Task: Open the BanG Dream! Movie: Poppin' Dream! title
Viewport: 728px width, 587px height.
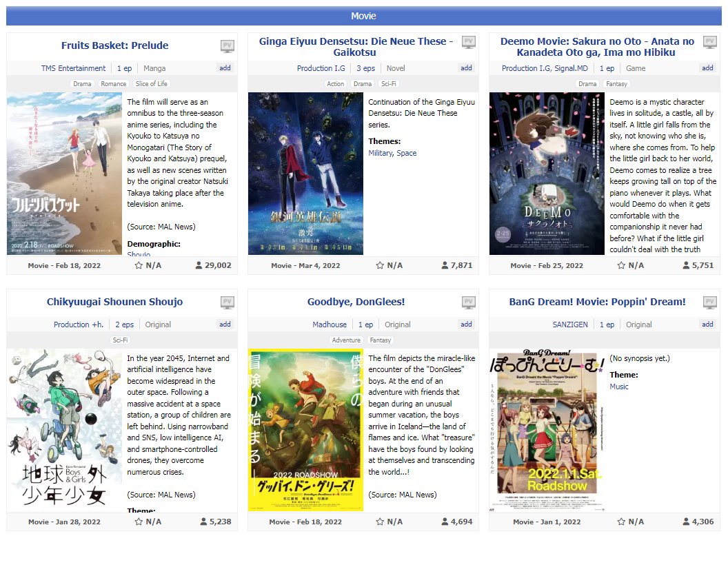Action: (x=597, y=302)
